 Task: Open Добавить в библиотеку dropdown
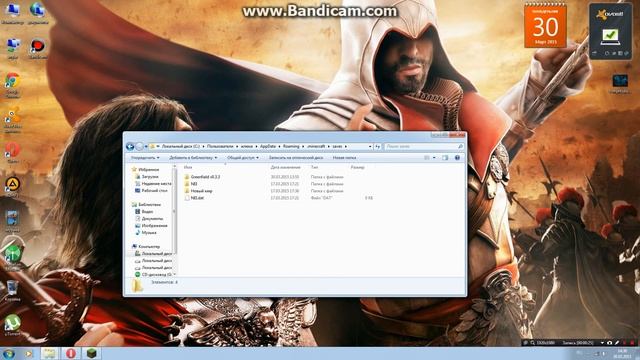(x=193, y=158)
